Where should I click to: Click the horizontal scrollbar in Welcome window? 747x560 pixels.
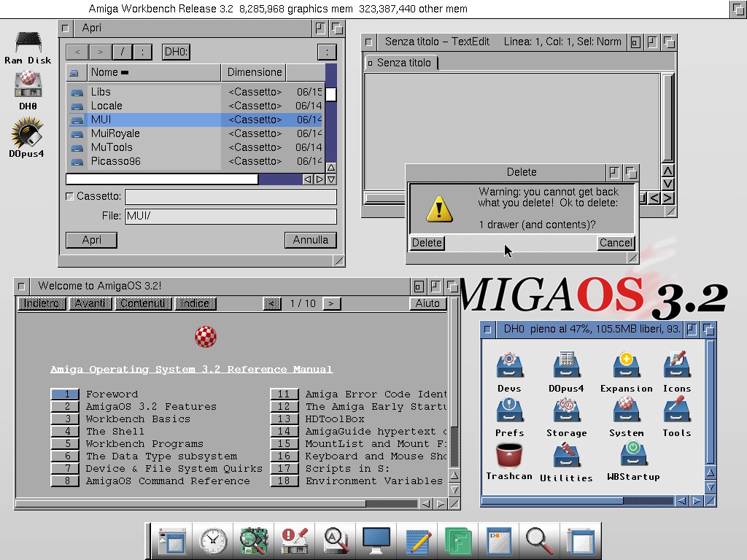click(x=190, y=503)
